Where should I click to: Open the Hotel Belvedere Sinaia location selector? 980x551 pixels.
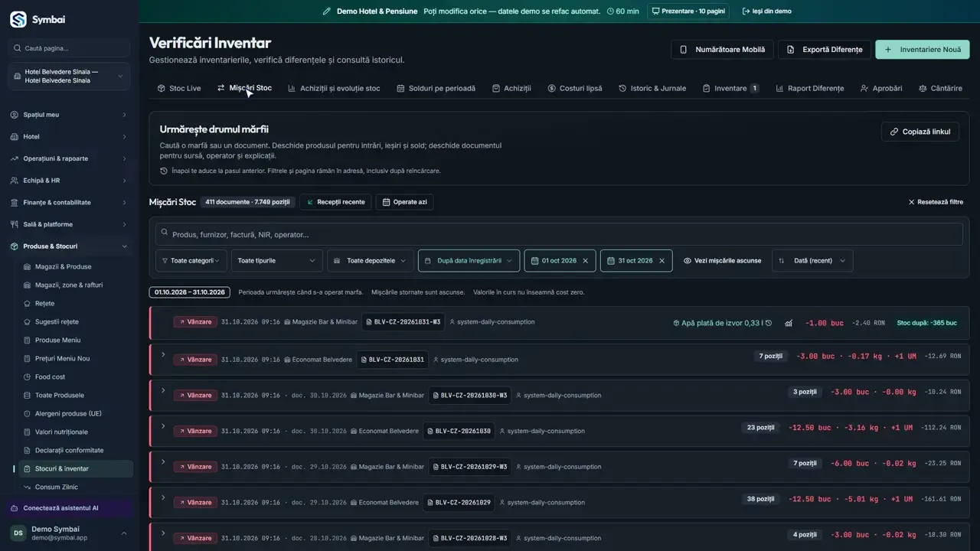click(69, 77)
